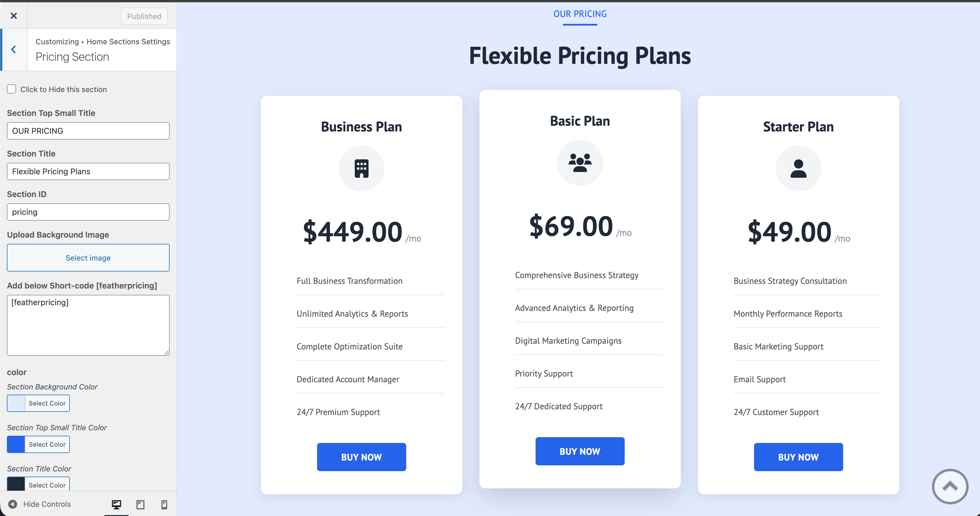The width and height of the screenshot is (980, 516).
Task: Click the Basic Plan people icon
Action: pos(580,163)
